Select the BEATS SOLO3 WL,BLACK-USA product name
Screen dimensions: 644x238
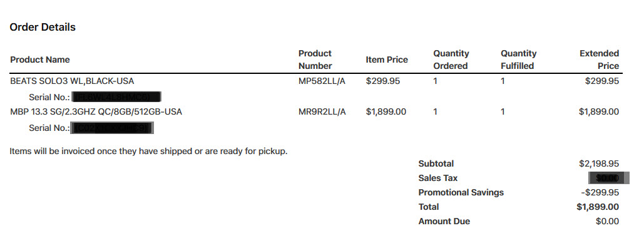73,81
